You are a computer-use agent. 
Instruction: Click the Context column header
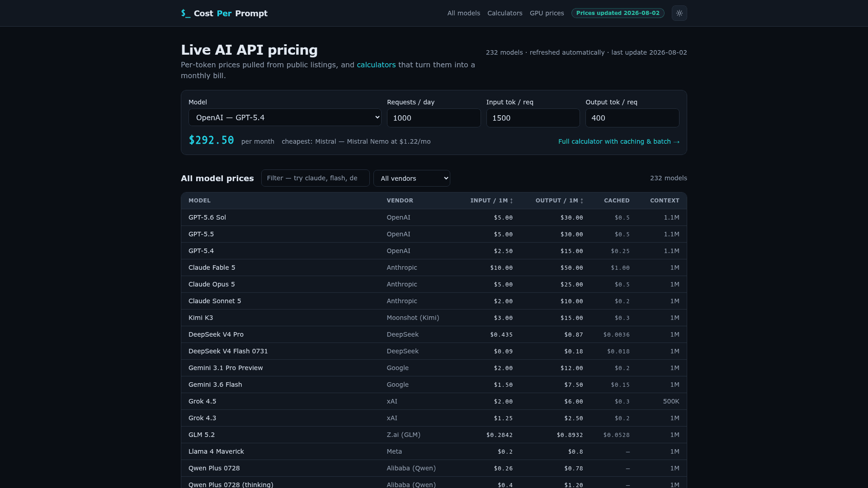point(665,201)
